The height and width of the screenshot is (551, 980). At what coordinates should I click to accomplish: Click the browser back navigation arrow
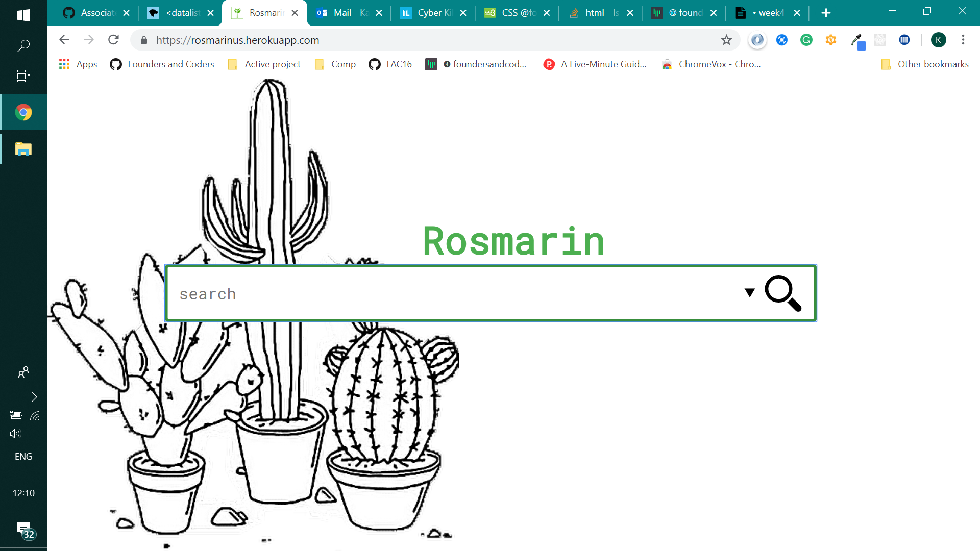click(x=64, y=40)
